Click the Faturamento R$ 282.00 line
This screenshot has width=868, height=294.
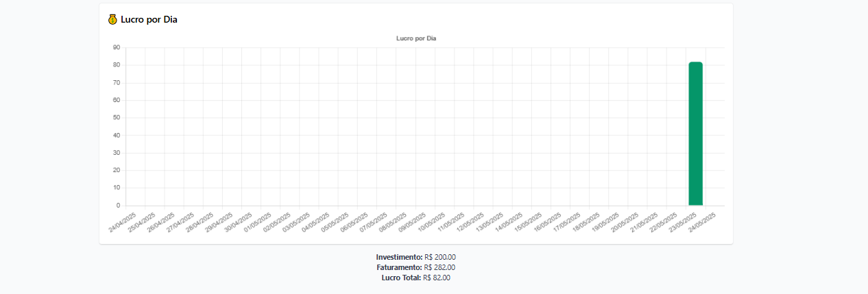pos(416,267)
